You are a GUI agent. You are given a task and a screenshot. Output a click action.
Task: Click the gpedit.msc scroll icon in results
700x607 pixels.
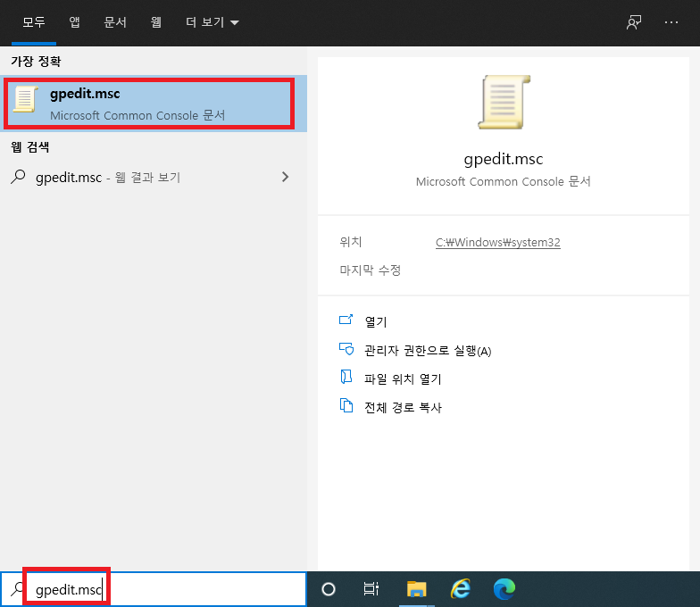pyautogui.click(x=25, y=99)
